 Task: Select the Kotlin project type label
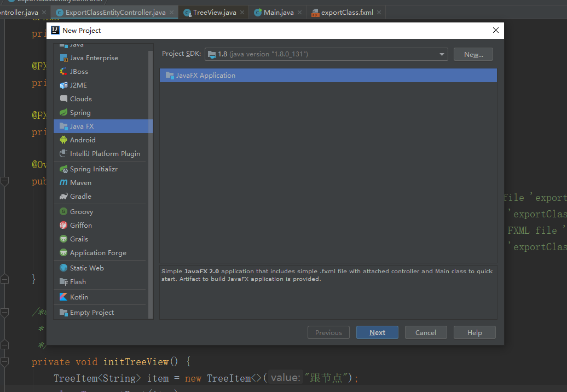(x=79, y=297)
